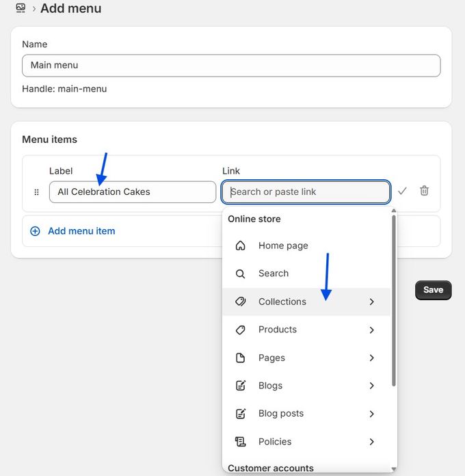465x476 pixels.
Task: Expand Blog posts using its chevron
Action: pyautogui.click(x=371, y=414)
